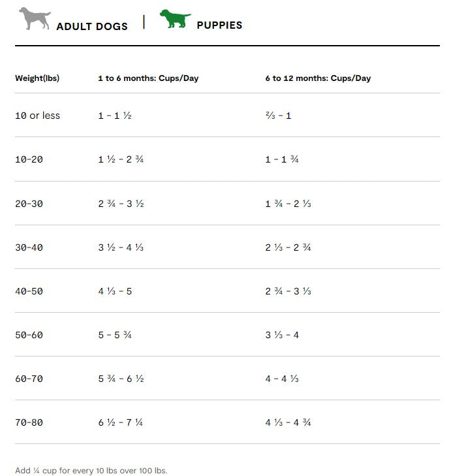This screenshot has width=466, height=476.
Task: Click the 1 to 6 months column header
Action: point(148,78)
